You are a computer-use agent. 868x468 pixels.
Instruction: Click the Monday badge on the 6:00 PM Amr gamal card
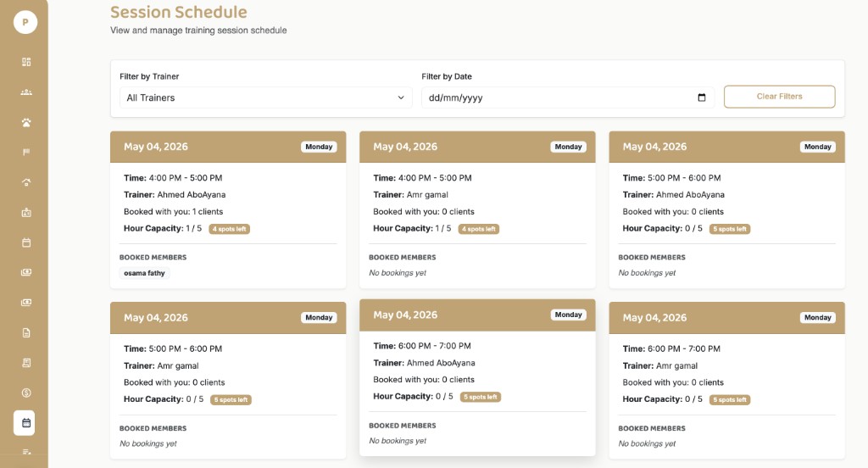click(x=818, y=317)
